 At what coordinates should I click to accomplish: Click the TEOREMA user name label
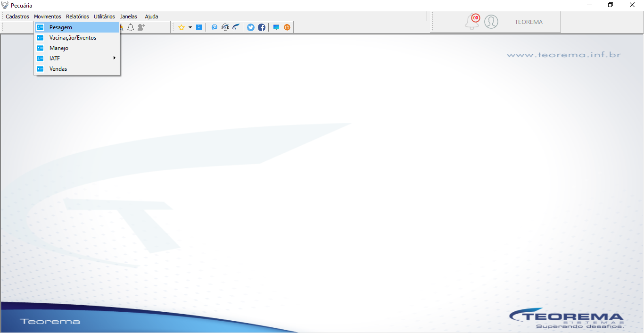[x=528, y=22]
